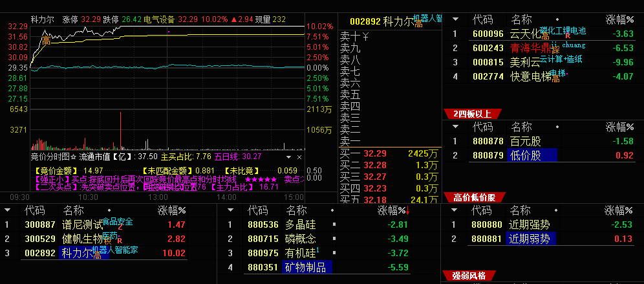Viewport: 644px width, 284px height.
Task: Click the 卖十 ask row
Action: pyautogui.click(x=389, y=37)
